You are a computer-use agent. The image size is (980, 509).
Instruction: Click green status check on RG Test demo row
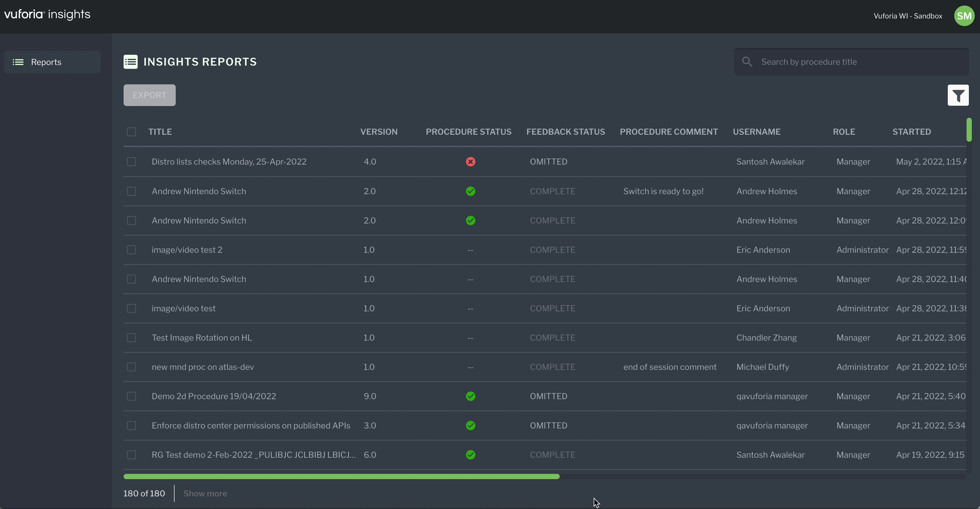(470, 455)
